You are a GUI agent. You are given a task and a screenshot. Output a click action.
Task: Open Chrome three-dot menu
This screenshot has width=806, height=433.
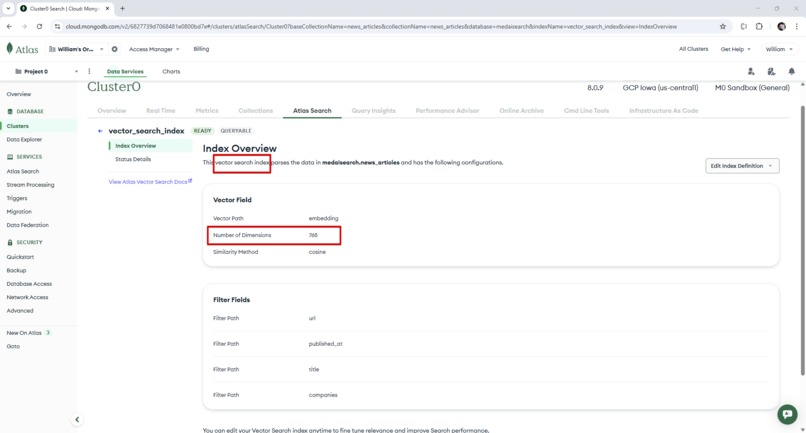pos(797,26)
